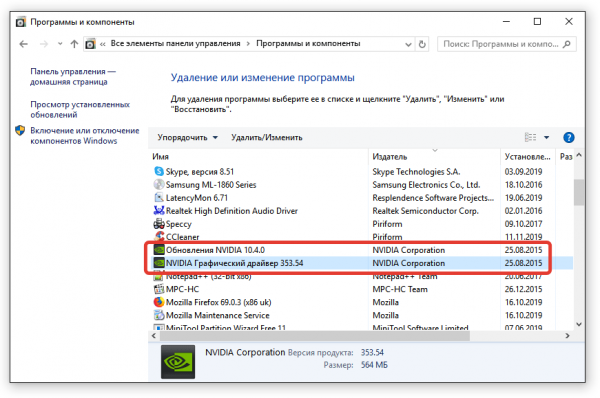Click the change view icon
The width and height of the screenshot is (600, 398).
(530, 137)
